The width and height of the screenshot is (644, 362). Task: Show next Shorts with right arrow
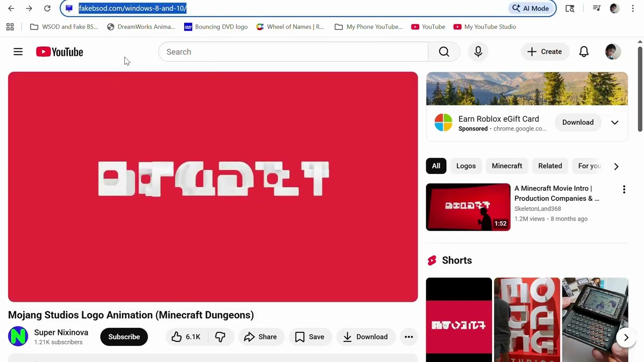click(626, 338)
